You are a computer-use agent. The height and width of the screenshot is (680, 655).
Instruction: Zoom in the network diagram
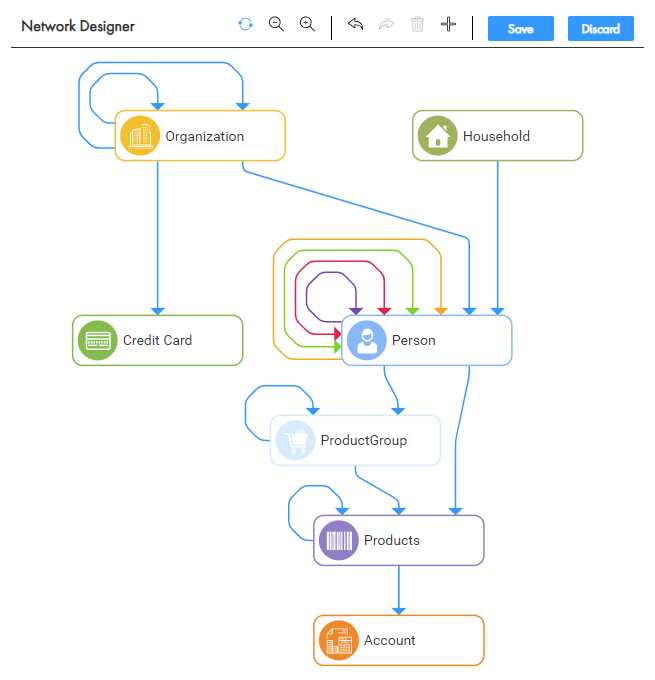(x=308, y=24)
